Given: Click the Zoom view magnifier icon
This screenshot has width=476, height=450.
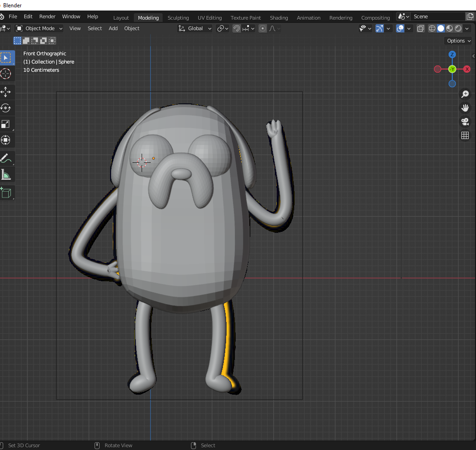Looking at the screenshot, I should pos(465,94).
